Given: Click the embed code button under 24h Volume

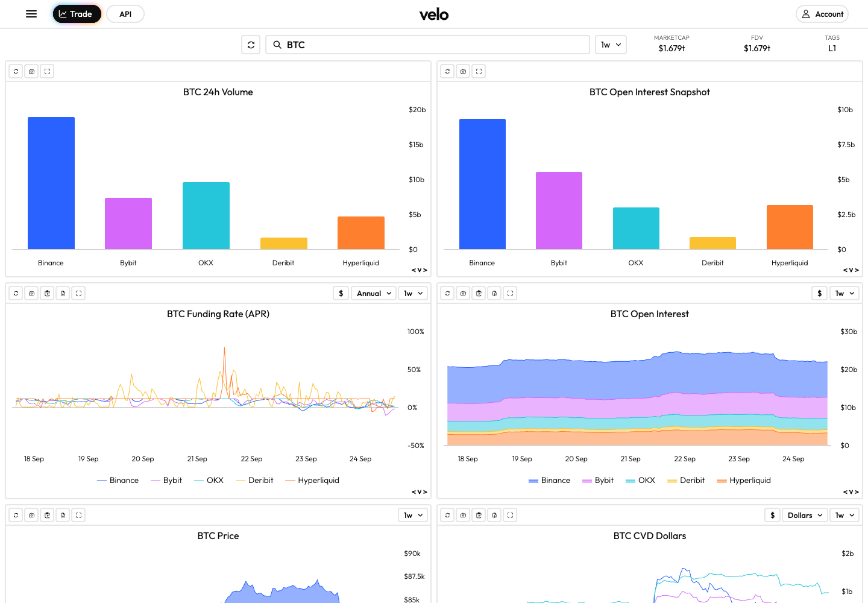Looking at the screenshot, I should (420, 270).
